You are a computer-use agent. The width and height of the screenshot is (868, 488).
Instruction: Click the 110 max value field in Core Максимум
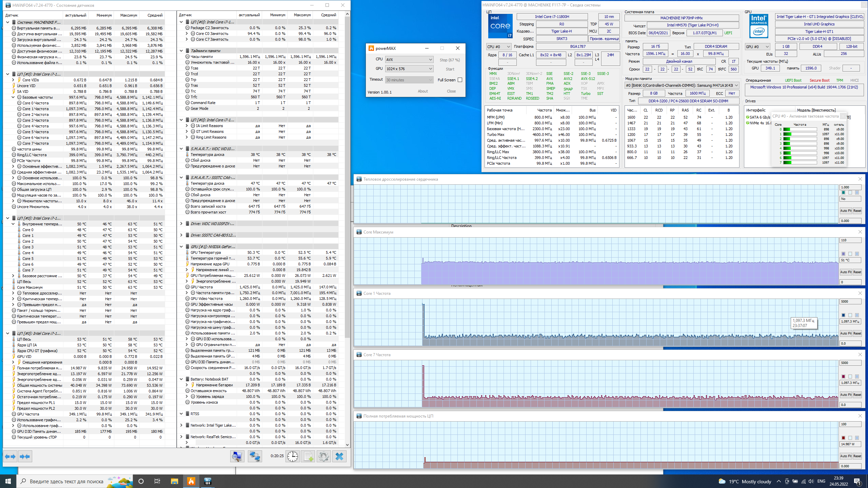(850, 240)
